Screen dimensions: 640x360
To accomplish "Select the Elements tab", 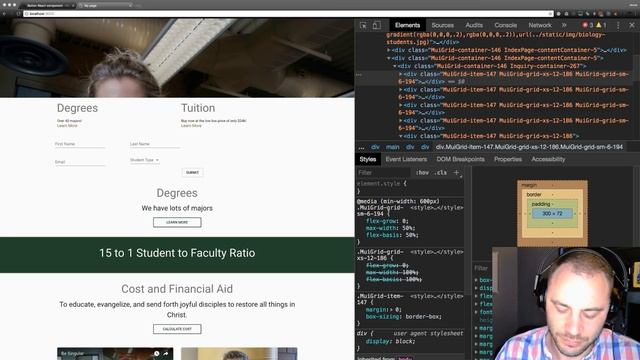I will tap(407, 25).
